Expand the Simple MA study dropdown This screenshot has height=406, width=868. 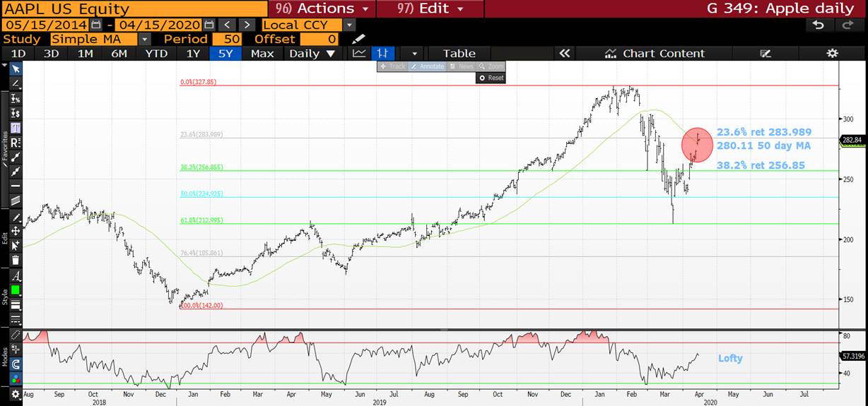(x=145, y=39)
